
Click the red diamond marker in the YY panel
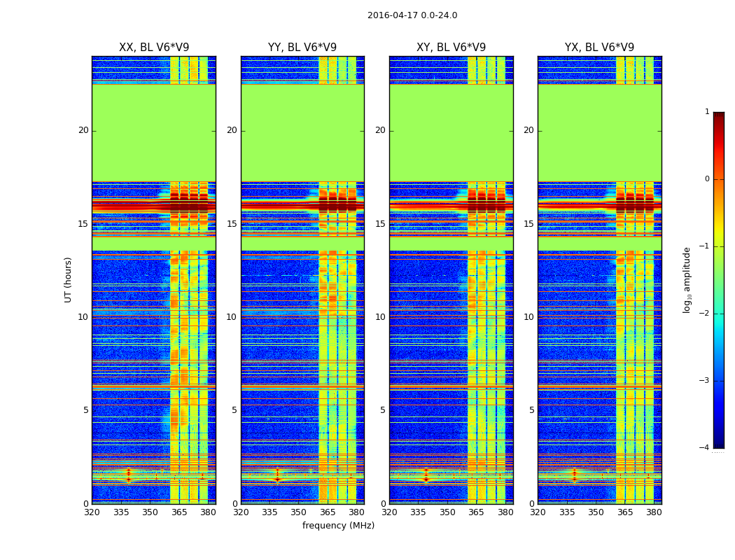click(277, 475)
